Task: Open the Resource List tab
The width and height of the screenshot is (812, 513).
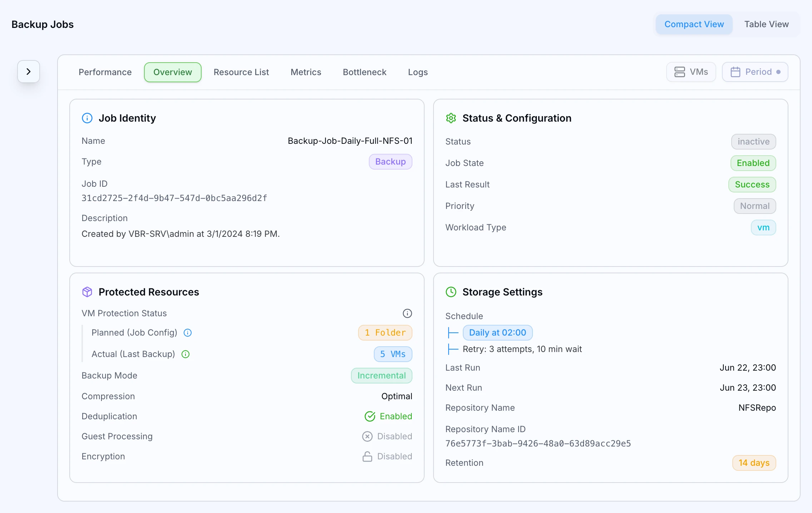Action: [x=241, y=72]
